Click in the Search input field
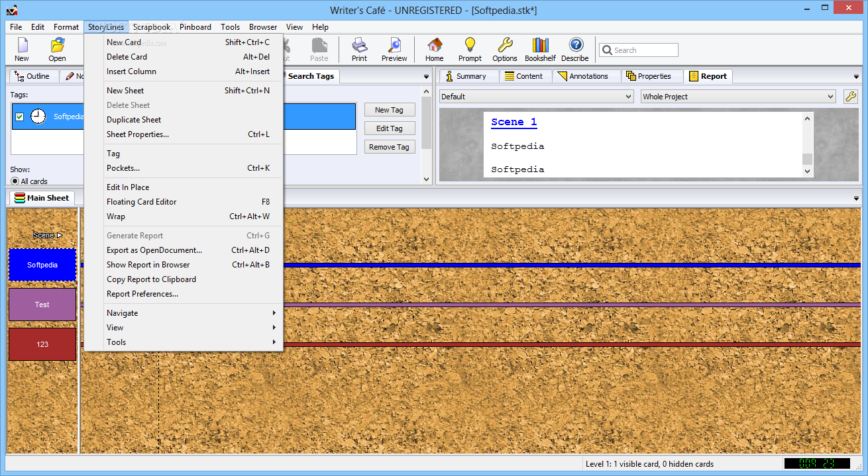The width and height of the screenshot is (868, 476). (639, 50)
